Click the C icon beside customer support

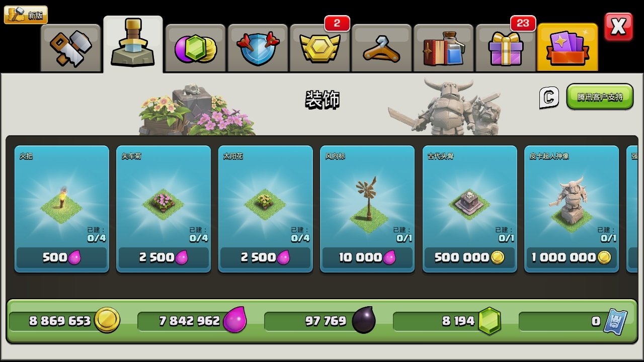[549, 97]
